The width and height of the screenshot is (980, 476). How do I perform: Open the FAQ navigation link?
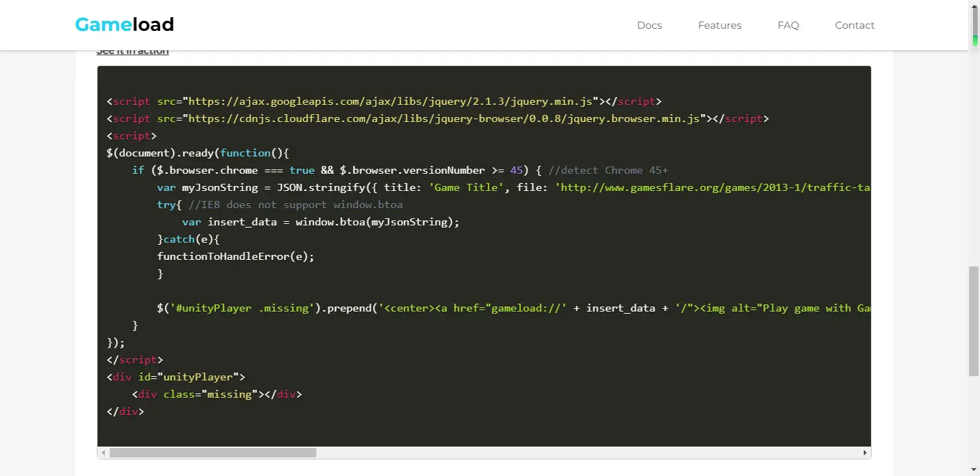coord(788,25)
